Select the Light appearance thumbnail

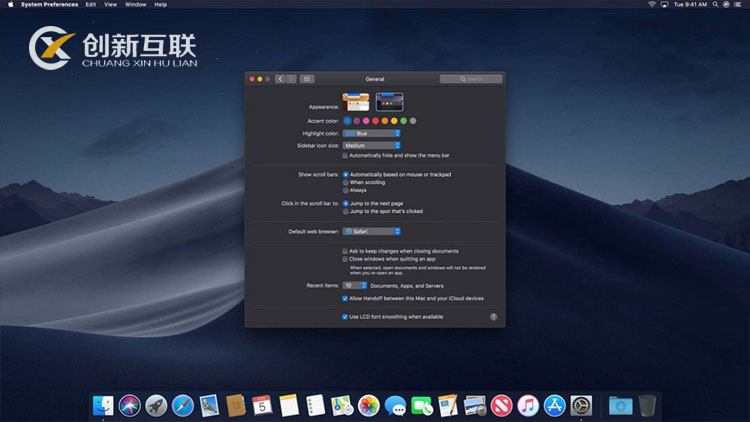pos(356,101)
